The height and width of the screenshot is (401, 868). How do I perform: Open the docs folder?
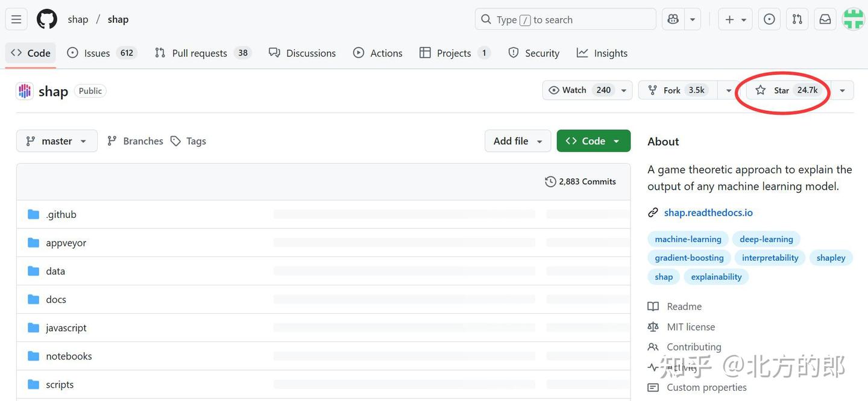coord(56,299)
